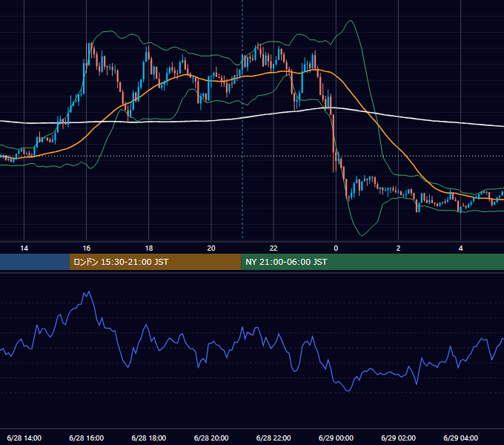
Task: Click the 6/28 14:00 date label
Action: [24, 438]
